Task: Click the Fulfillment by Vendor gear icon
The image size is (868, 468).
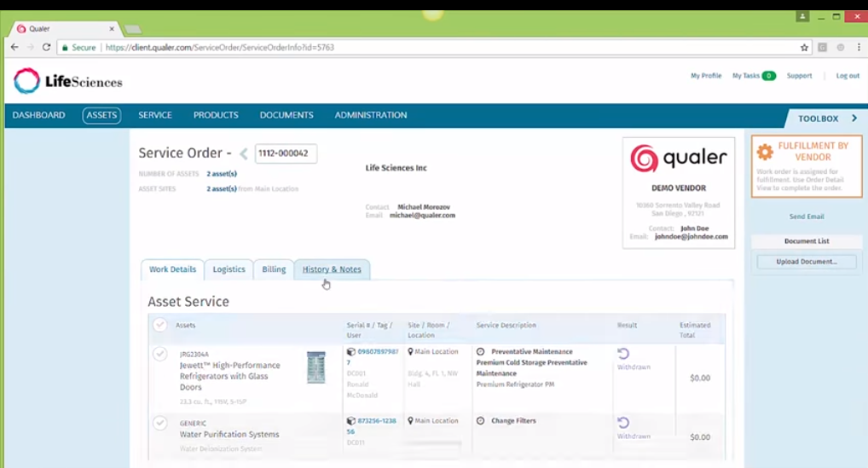Action: [765, 152]
